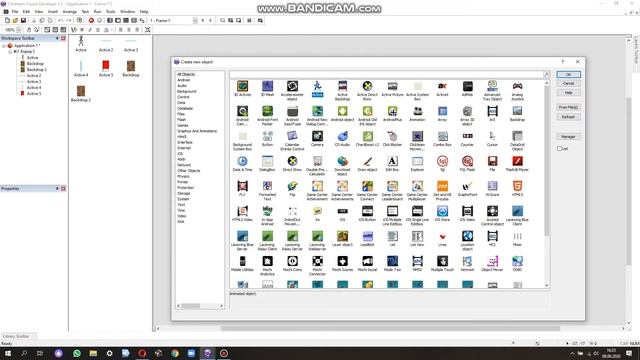Screen dimensions: 640x360
Task: Open the Insert menu
Action: coord(53,12)
